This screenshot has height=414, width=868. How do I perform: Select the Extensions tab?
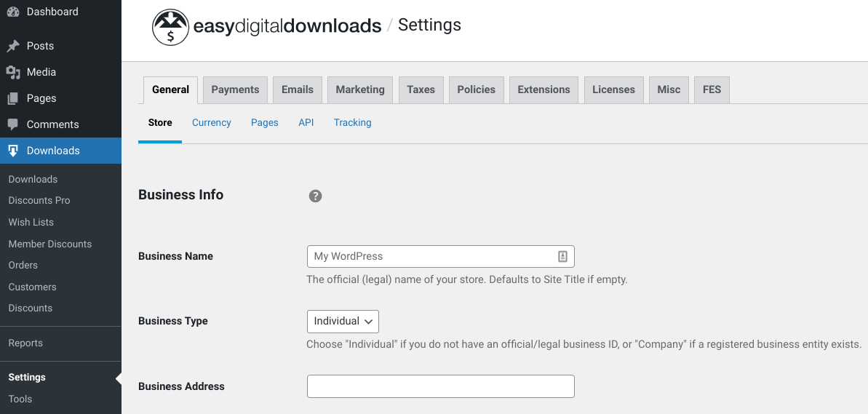click(544, 89)
